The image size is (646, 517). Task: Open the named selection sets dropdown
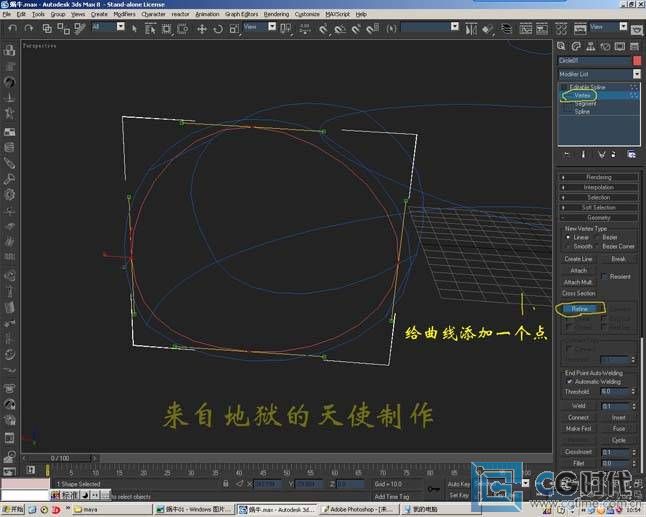point(430,27)
